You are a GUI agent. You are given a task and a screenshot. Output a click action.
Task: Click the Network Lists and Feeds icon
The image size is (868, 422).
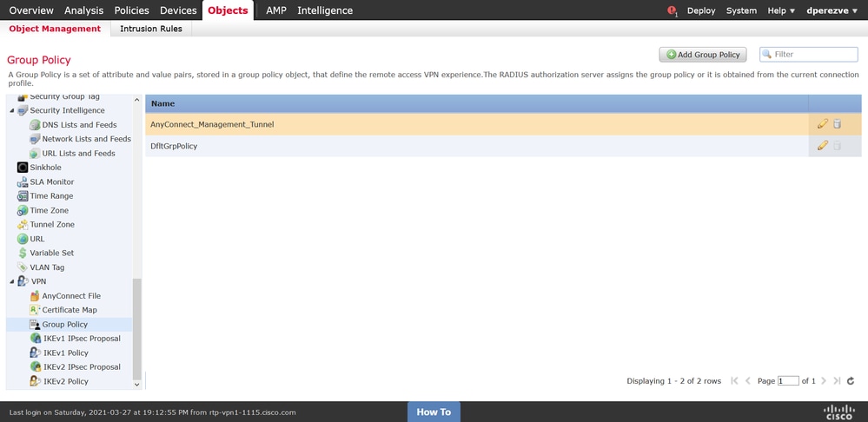[x=35, y=140]
